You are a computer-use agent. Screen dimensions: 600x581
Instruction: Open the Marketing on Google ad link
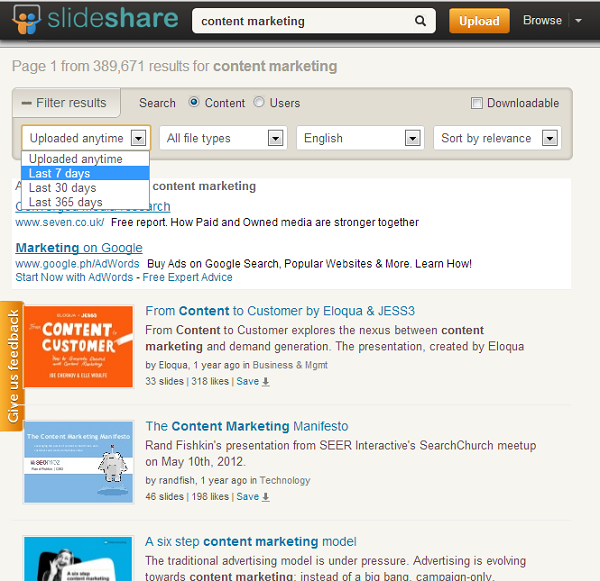coord(79,248)
